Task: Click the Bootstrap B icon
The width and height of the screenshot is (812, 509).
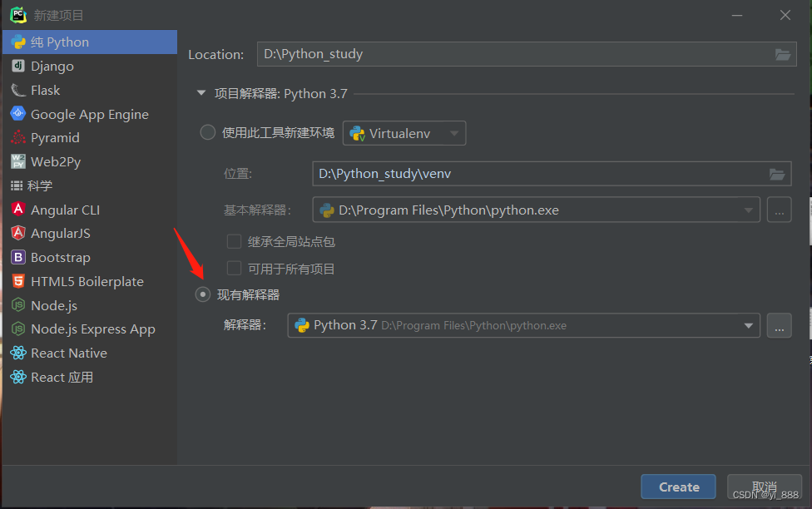Action: 18,257
